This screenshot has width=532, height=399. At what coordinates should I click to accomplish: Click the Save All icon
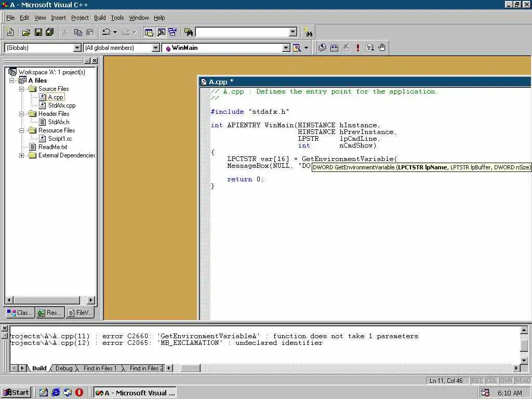[50, 32]
